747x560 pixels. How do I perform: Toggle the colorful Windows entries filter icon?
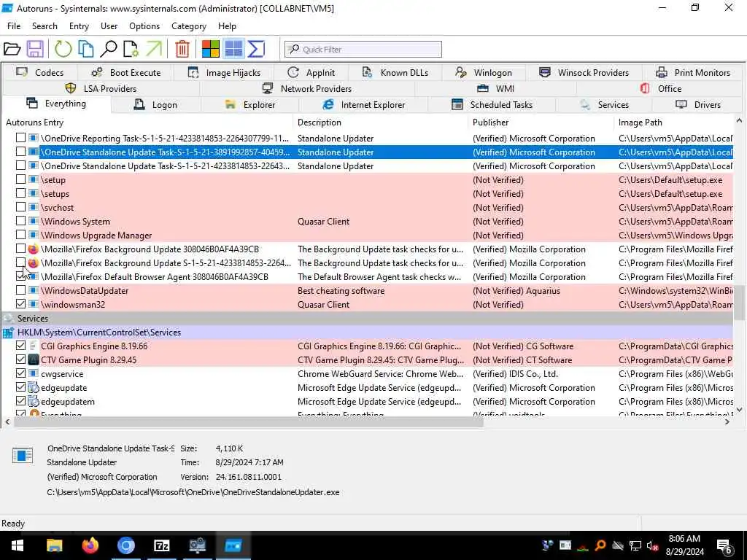pyautogui.click(x=211, y=49)
